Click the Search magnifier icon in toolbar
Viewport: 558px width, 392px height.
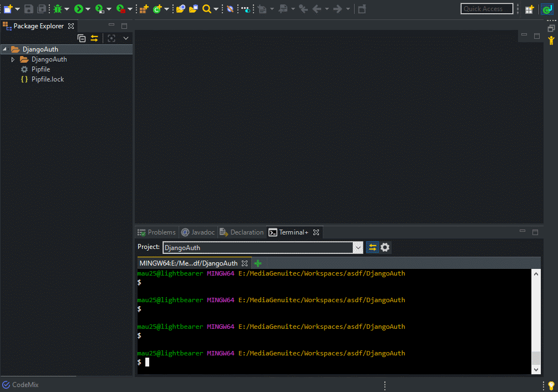click(x=206, y=9)
